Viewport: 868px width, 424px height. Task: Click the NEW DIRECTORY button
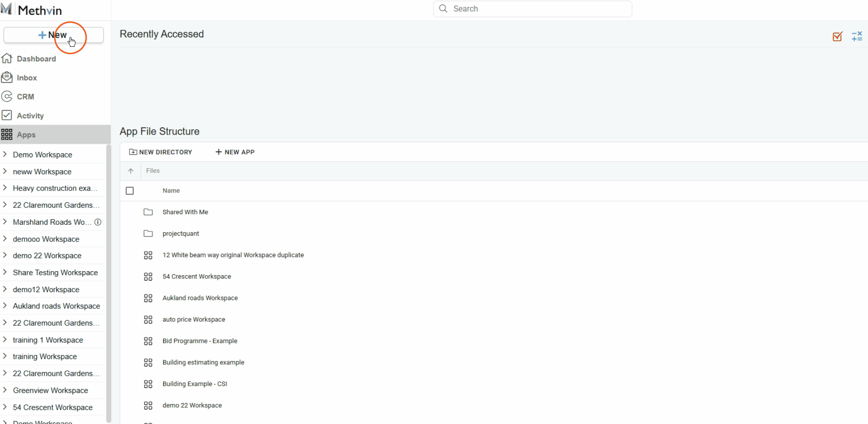161,152
